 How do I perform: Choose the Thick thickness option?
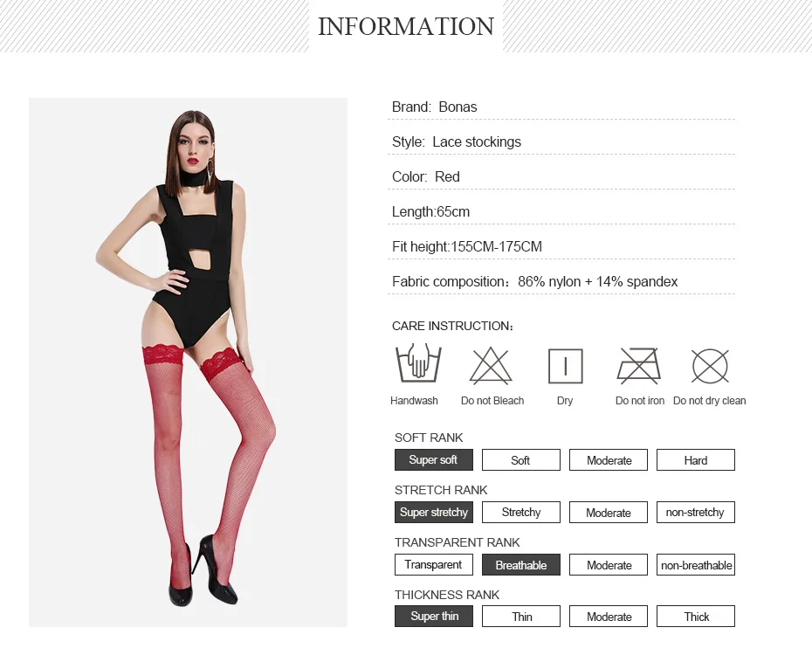pyautogui.click(x=696, y=617)
